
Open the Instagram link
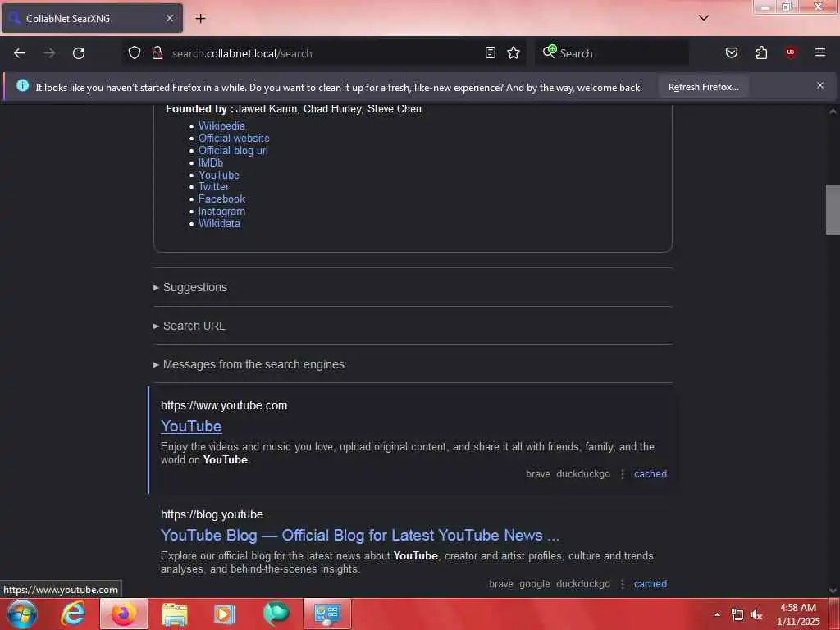click(x=221, y=212)
